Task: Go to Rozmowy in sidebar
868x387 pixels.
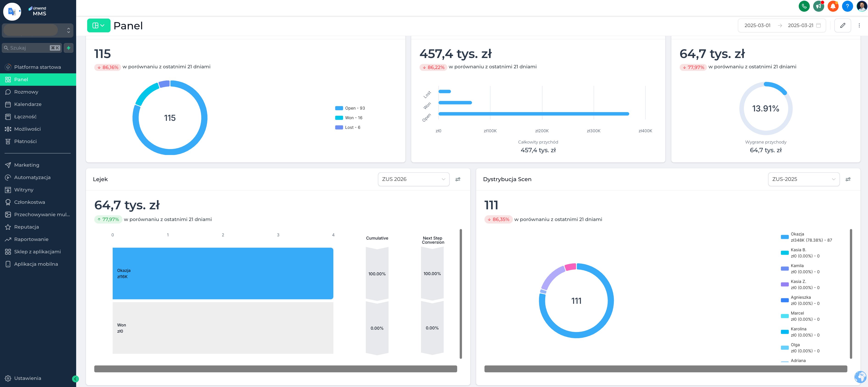Action: (26, 92)
